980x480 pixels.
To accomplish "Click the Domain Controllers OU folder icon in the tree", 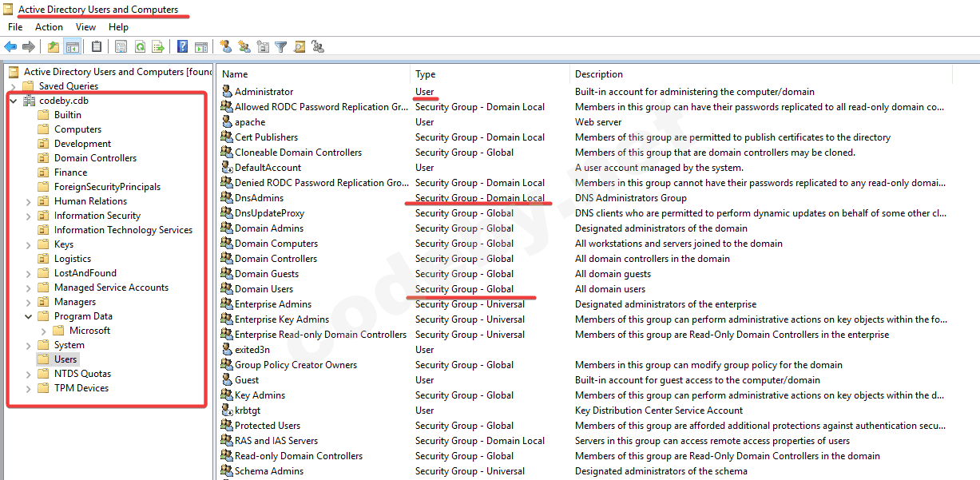I will 43,158.
